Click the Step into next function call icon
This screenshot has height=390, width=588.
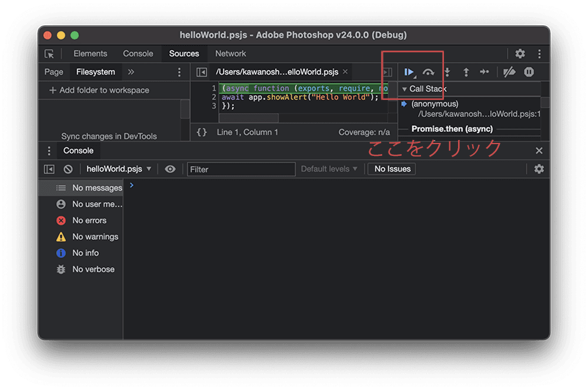coord(447,72)
